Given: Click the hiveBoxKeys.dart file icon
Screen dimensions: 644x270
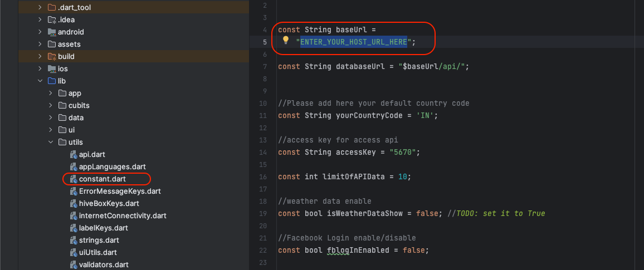Looking at the screenshot, I should pyautogui.click(x=74, y=204).
